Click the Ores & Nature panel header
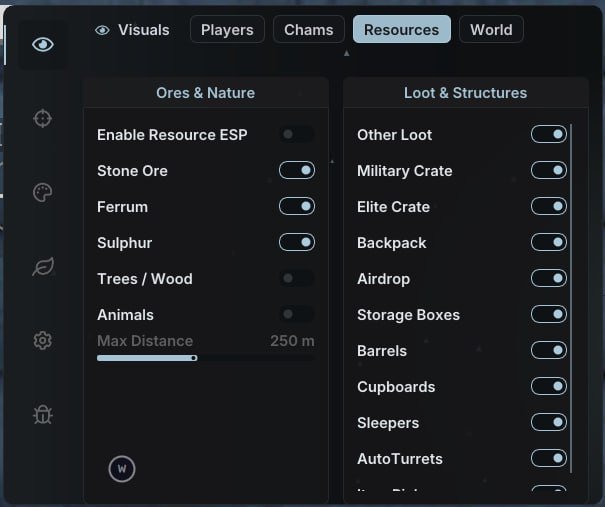The height and width of the screenshot is (507, 605). click(206, 93)
